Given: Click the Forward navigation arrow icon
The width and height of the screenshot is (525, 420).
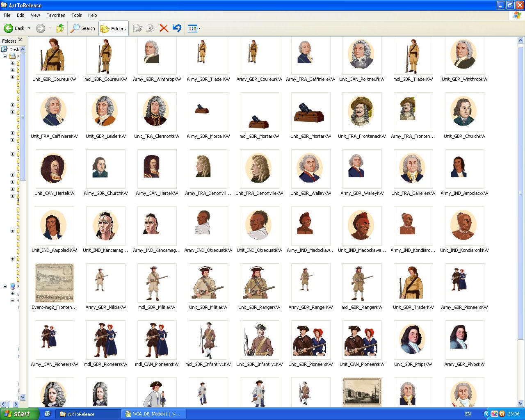Looking at the screenshot, I should click(x=40, y=28).
